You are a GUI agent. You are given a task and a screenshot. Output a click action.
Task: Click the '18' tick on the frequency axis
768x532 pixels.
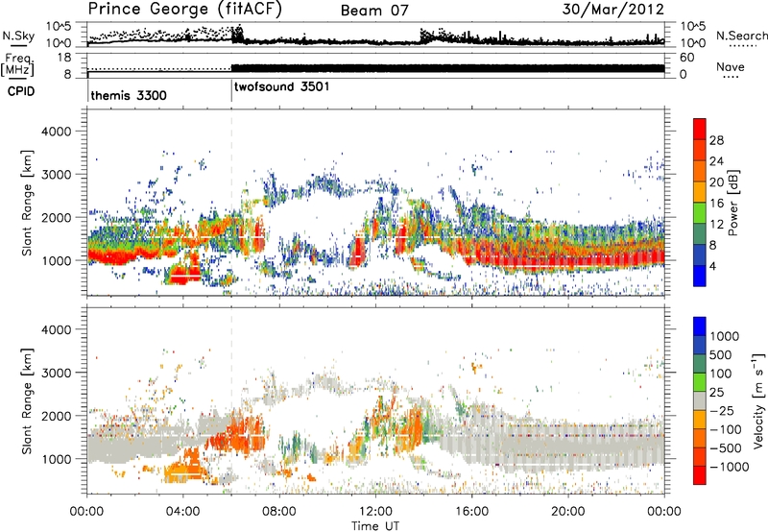[64, 58]
